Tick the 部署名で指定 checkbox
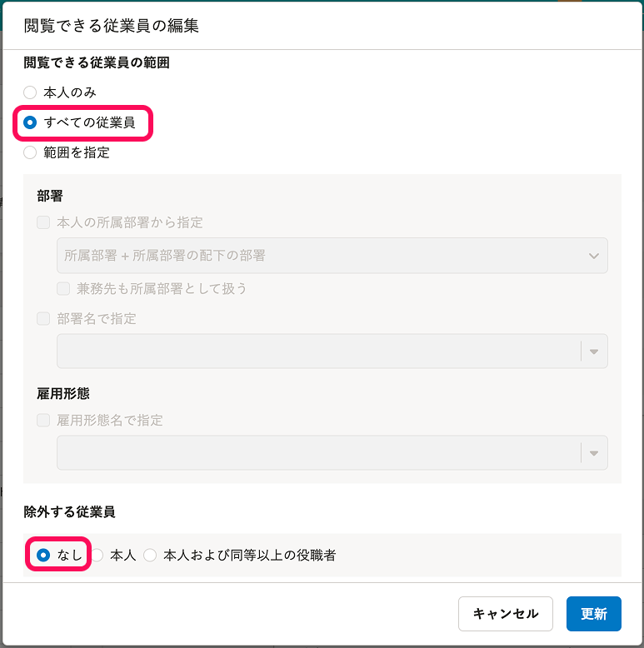644x648 pixels. (43, 318)
